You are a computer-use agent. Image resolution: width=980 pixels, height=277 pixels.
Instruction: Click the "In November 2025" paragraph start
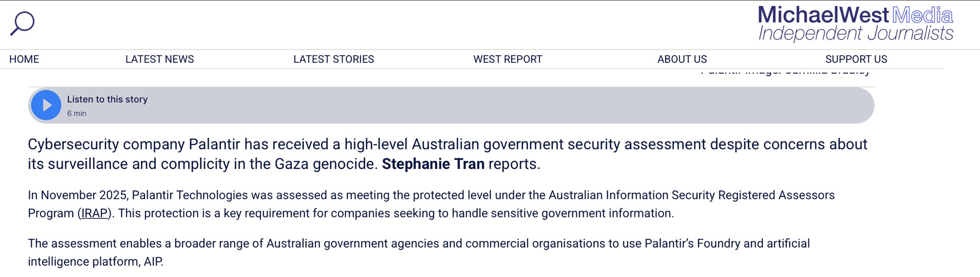click(77, 195)
